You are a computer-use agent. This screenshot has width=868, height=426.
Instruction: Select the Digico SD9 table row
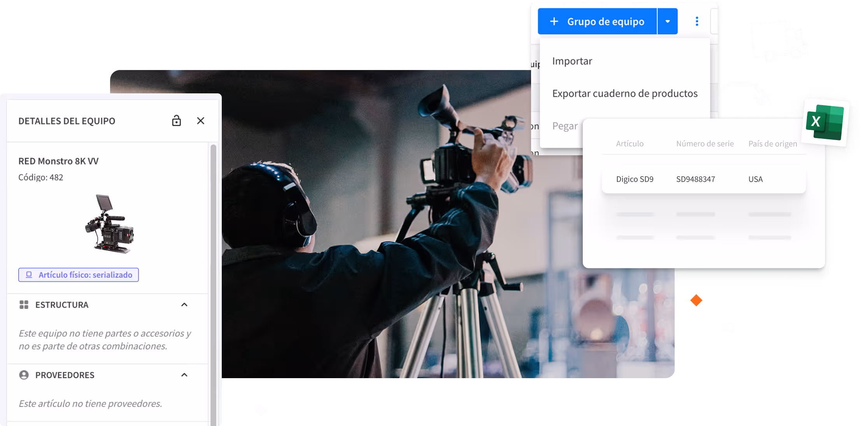(703, 179)
